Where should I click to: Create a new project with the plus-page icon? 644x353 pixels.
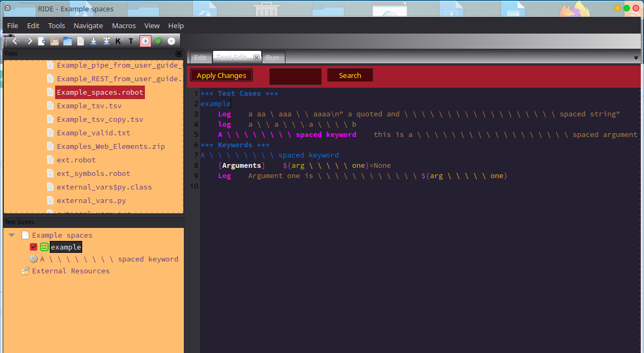coord(42,41)
